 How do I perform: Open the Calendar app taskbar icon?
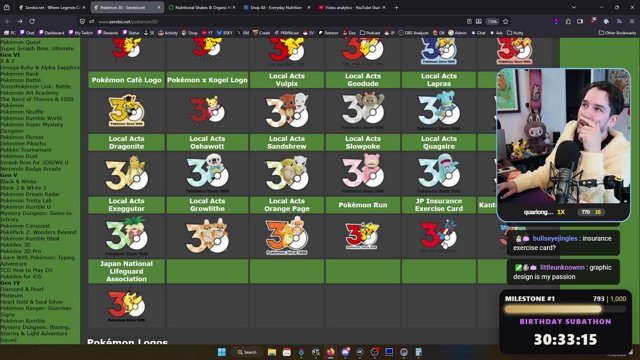[x=287, y=352]
